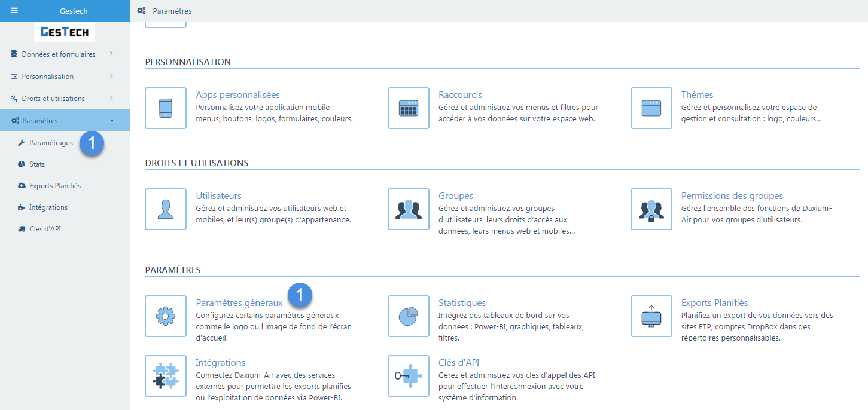The height and width of the screenshot is (410, 868).
Task: Click the key icon beside Droits et utilisations
Action: 14,99
